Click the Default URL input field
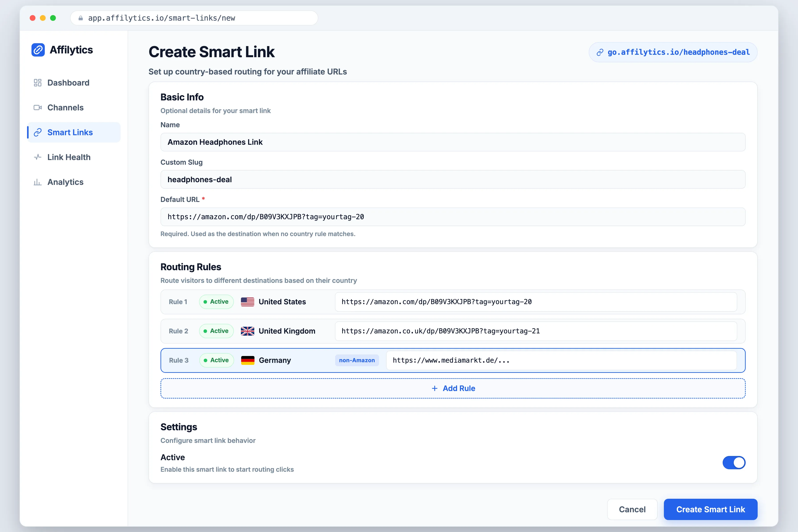Image resolution: width=798 pixels, height=532 pixels. (x=453, y=217)
